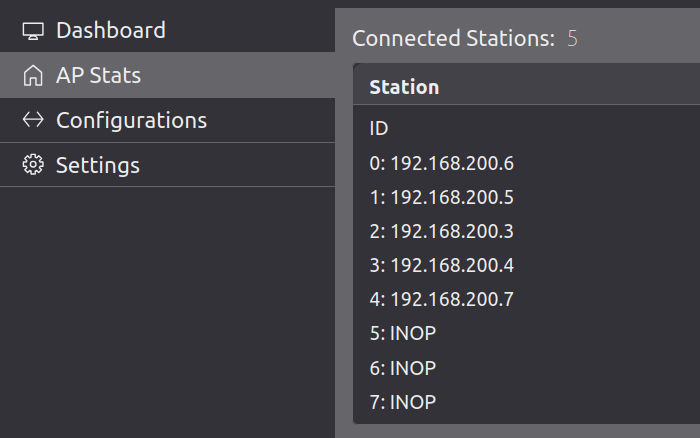
Task: Pick station 2 at 192.168.200.3
Action: (x=441, y=231)
